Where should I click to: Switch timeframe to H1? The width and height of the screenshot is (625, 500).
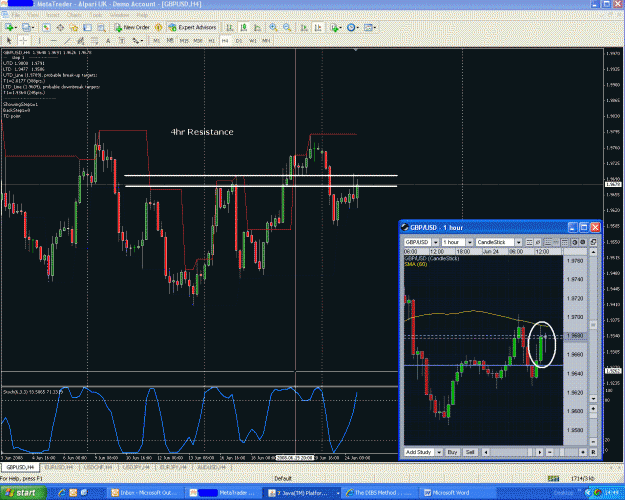(x=211, y=40)
